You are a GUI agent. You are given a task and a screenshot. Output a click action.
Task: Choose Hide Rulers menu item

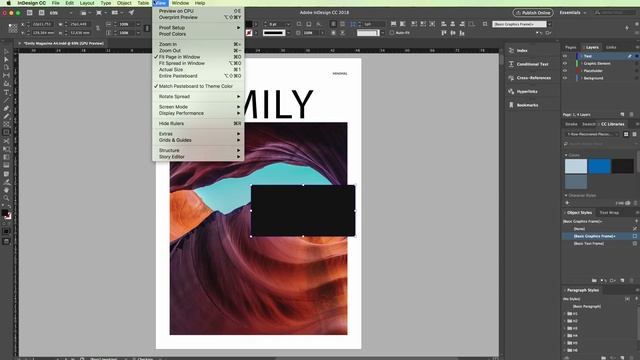pos(198,124)
